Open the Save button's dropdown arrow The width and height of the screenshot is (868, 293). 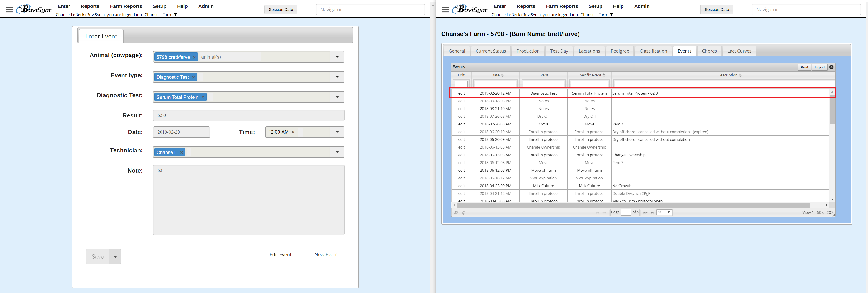click(115, 257)
